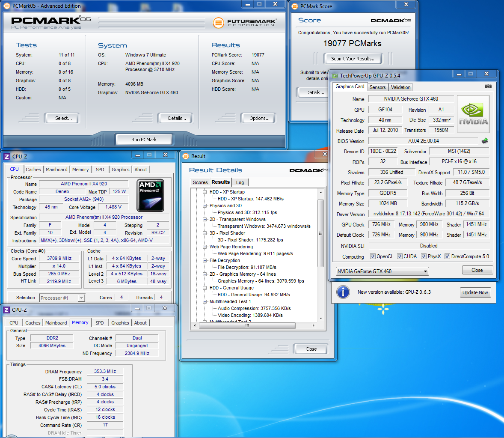Select 'Video Encoding: 1389.604 KB/s' row
Screen dimensions: 504x438
coord(250,316)
